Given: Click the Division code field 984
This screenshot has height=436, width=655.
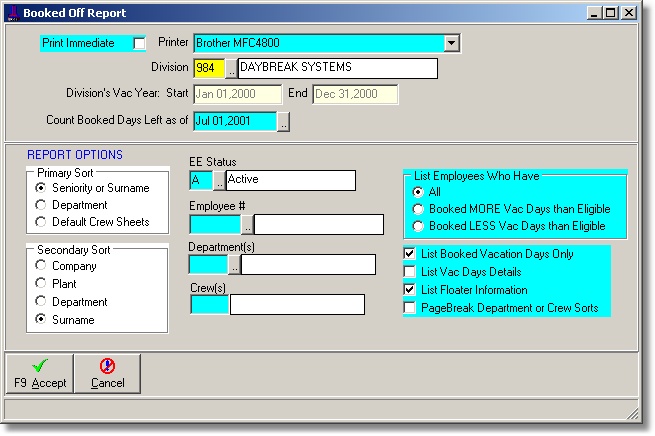Looking at the screenshot, I should 209,68.
